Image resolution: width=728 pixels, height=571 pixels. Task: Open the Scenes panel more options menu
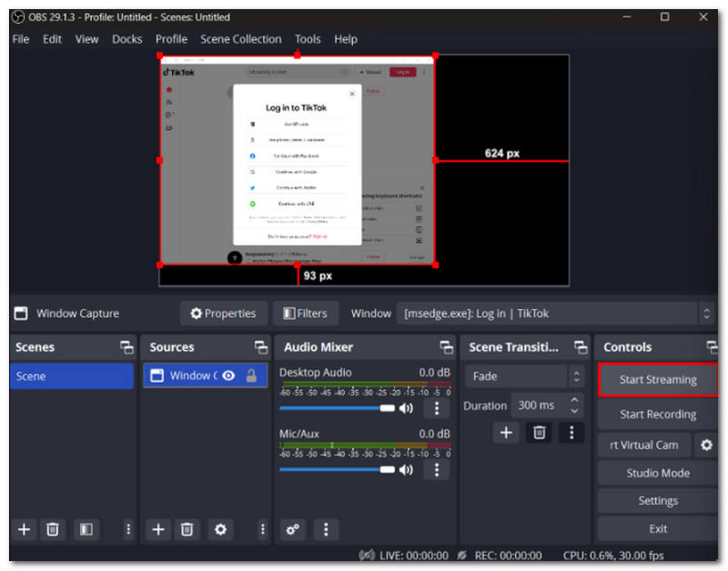point(128,529)
